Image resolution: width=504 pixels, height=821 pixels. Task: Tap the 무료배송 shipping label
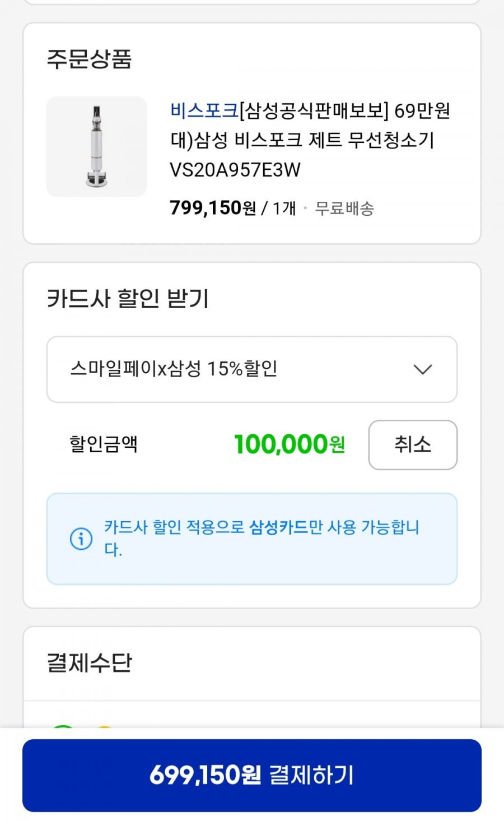pos(344,208)
